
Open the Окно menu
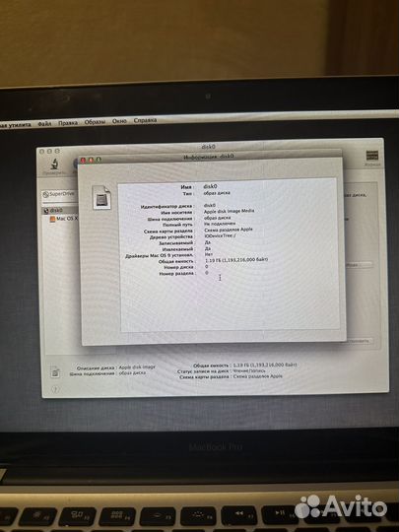pos(119,121)
